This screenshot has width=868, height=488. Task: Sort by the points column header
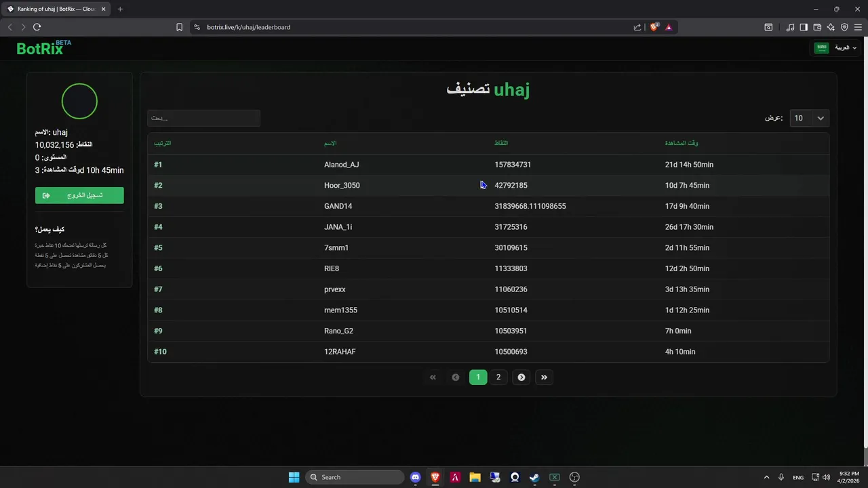tap(501, 143)
